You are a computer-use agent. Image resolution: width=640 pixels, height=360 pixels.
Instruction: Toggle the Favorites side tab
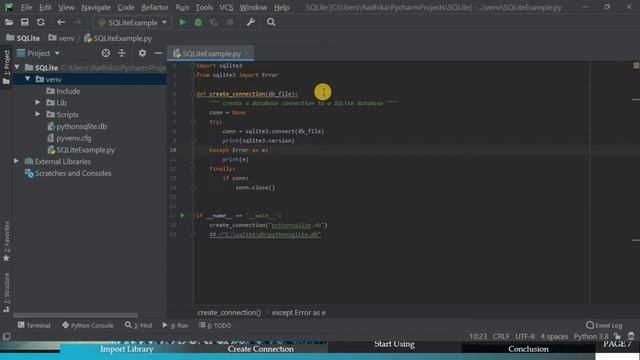tap(6, 241)
